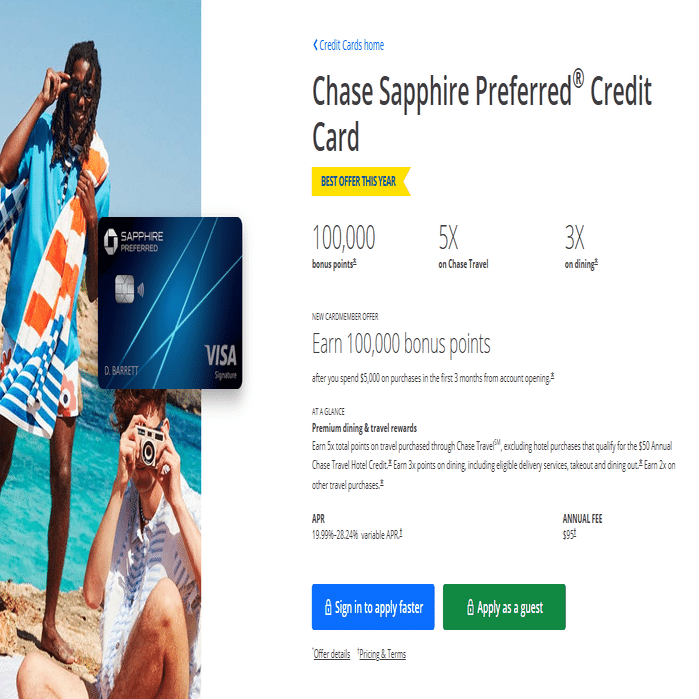Screen dimensions: 699x699
Task: Open the Pricing & Terms link
Action: point(382,654)
